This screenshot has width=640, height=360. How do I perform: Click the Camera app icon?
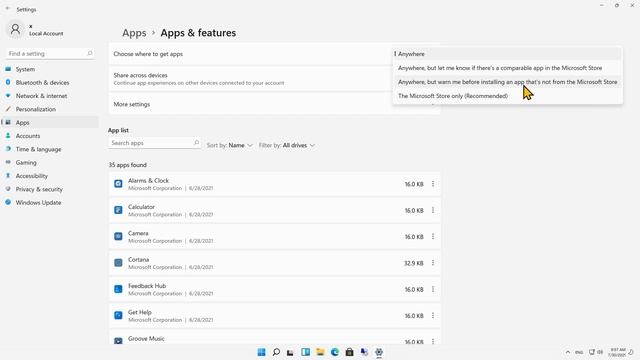118,236
